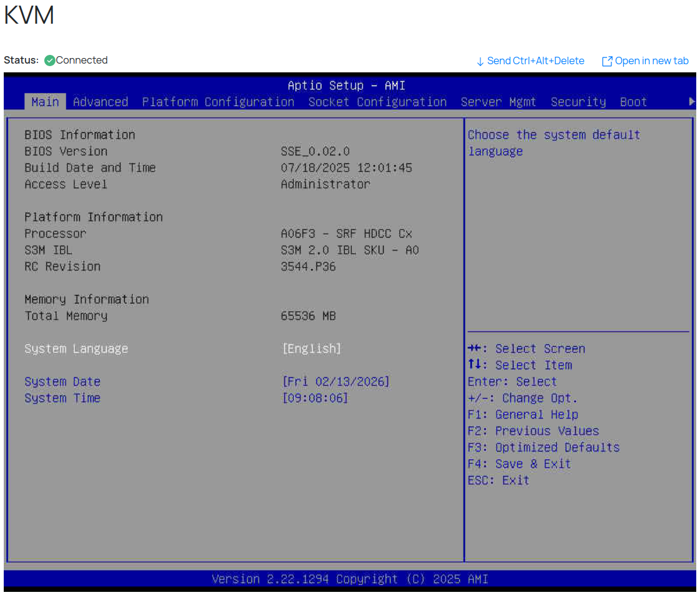The width and height of the screenshot is (700, 595).
Task: Open the Platform Configuration tab
Action: [x=218, y=102]
